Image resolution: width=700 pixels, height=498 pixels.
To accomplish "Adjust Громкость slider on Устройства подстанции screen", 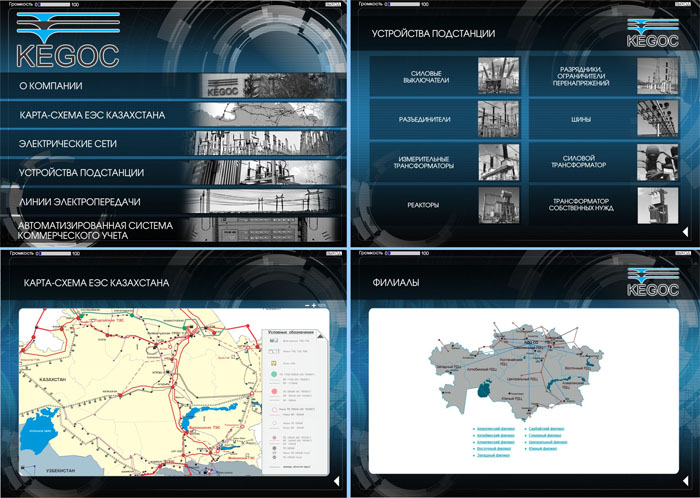I will pos(404,4).
